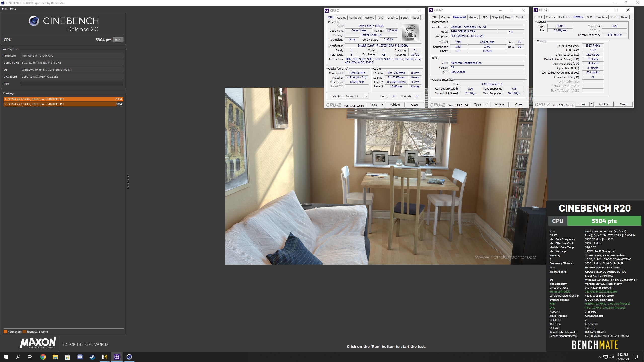Click the BenchMate logo in overlay
The height and width of the screenshot is (362, 644).
(x=595, y=345)
